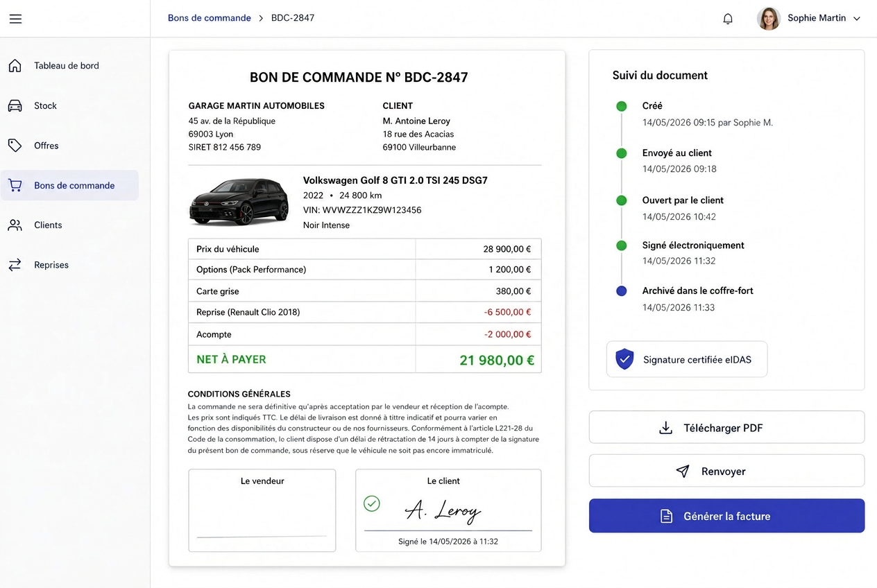Click the 1 200,00 € amount
The width and height of the screenshot is (877, 588).
(x=510, y=269)
